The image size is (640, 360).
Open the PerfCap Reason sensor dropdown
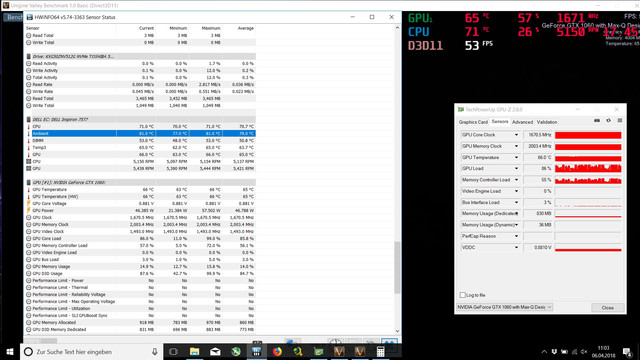click(x=516, y=236)
